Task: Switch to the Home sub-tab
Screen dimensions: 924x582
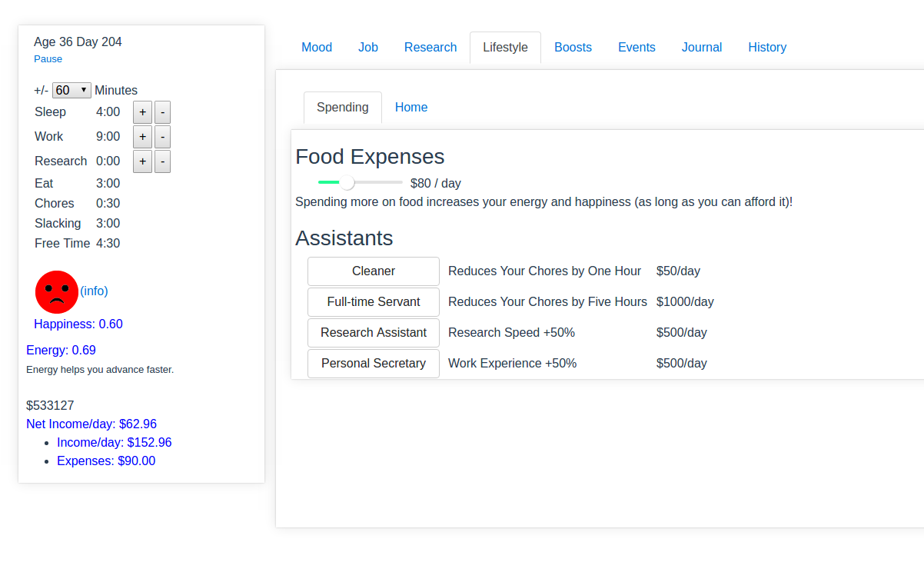Action: pyautogui.click(x=411, y=108)
